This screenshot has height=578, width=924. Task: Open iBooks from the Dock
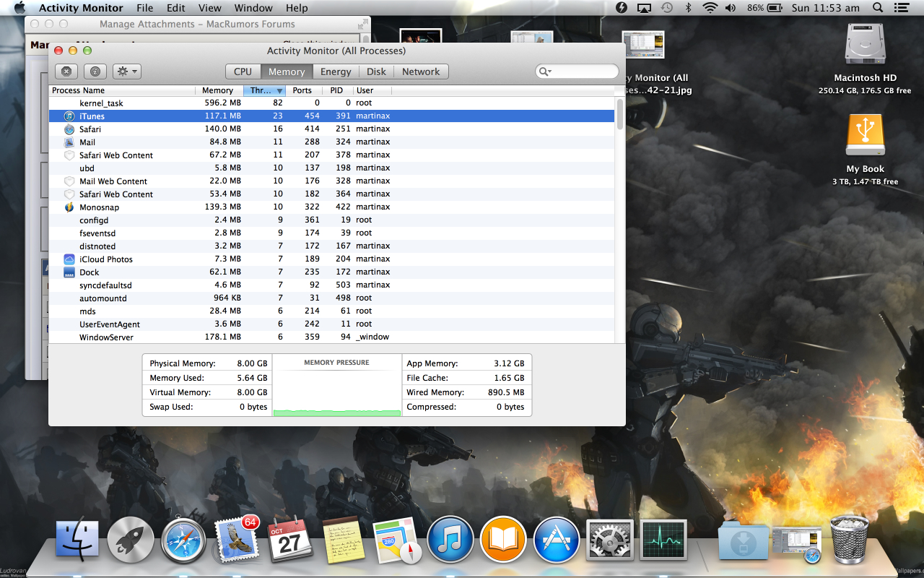503,540
